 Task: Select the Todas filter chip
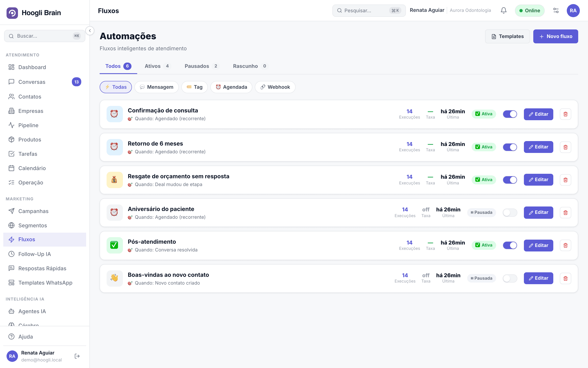pos(116,87)
